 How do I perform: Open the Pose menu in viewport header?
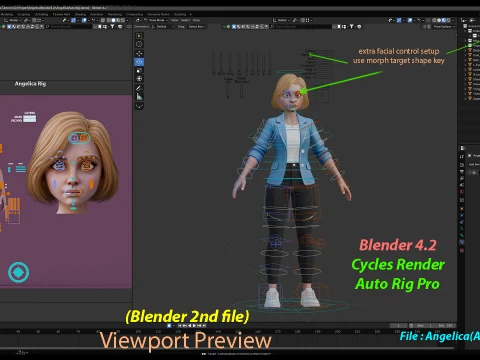pos(196,20)
